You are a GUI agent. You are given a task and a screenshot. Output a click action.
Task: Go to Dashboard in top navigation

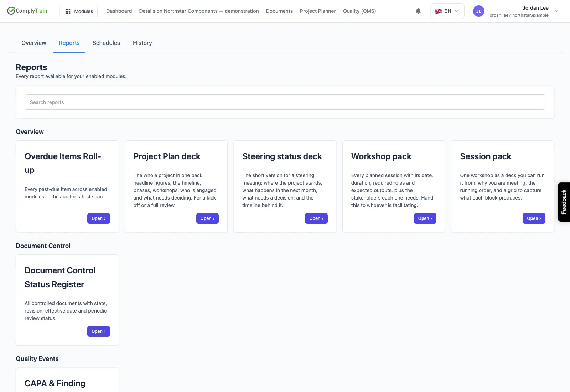119,11
